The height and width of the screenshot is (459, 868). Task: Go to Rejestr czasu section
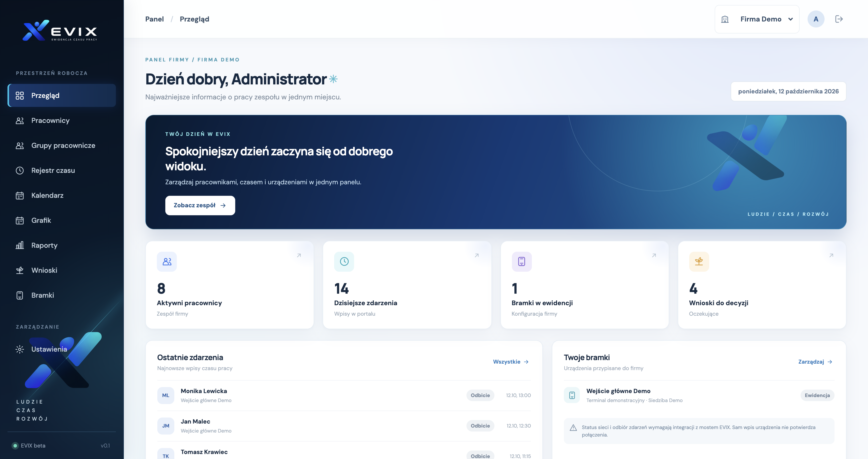pyautogui.click(x=62, y=170)
